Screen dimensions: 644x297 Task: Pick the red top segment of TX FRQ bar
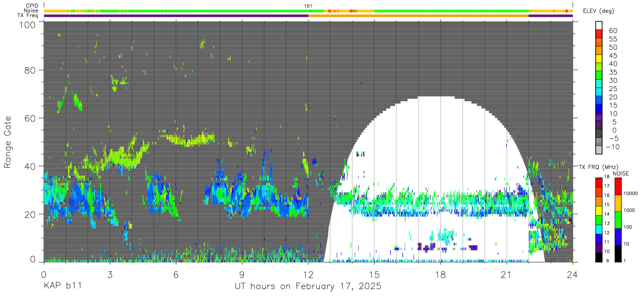(x=599, y=182)
